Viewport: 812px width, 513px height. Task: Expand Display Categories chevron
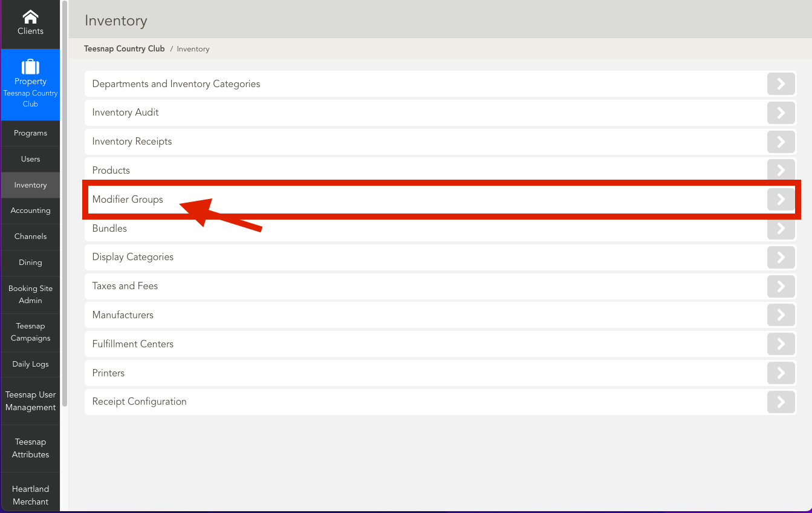tap(781, 257)
